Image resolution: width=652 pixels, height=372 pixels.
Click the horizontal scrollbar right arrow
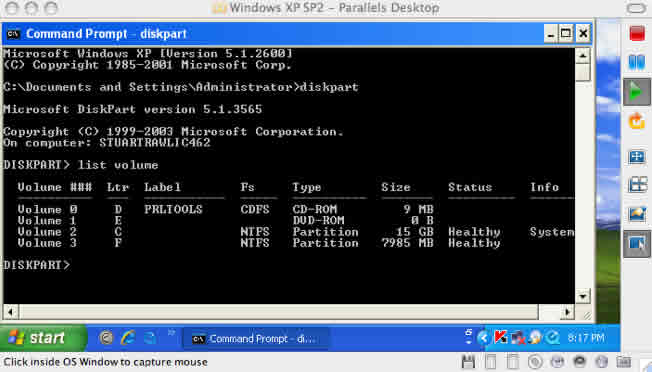(x=567, y=311)
